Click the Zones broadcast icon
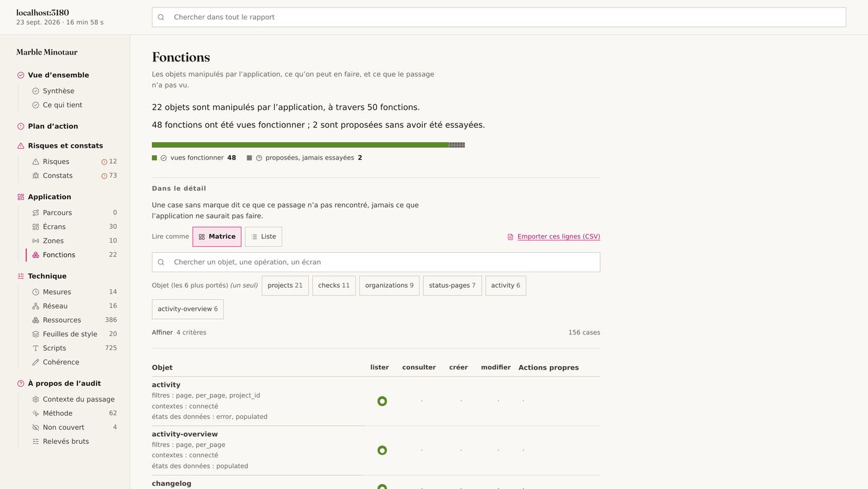 tap(35, 241)
